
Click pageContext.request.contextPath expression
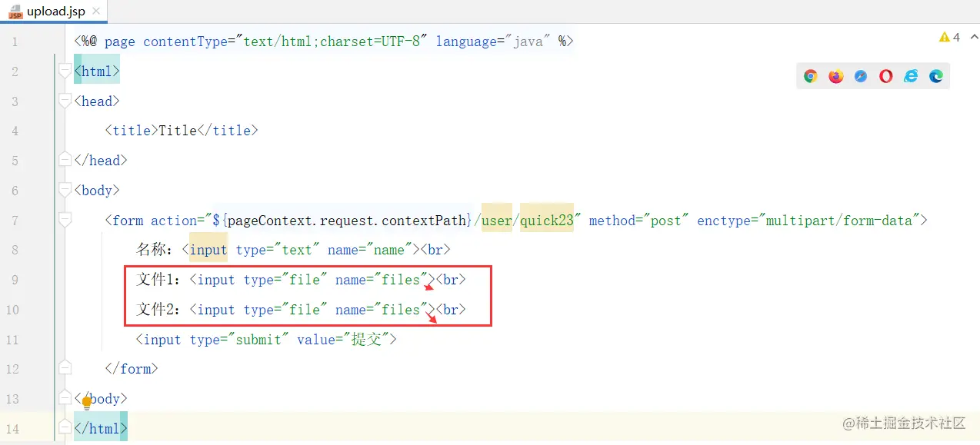346,221
